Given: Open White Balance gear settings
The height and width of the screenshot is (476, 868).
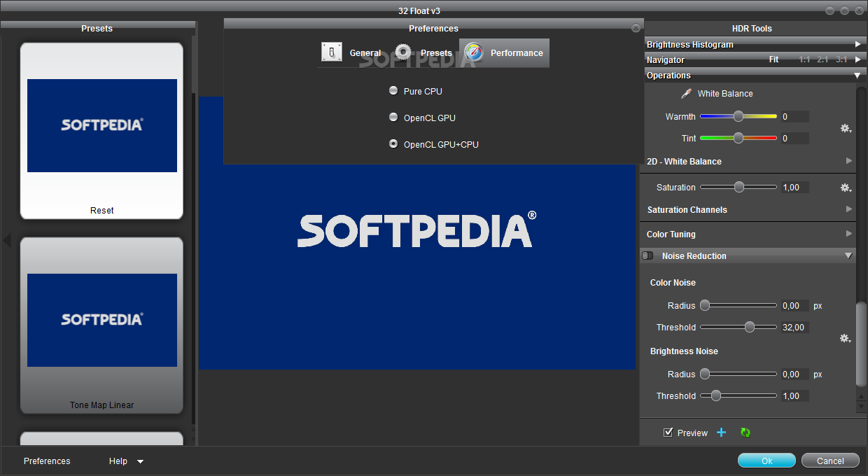Looking at the screenshot, I should (x=846, y=128).
